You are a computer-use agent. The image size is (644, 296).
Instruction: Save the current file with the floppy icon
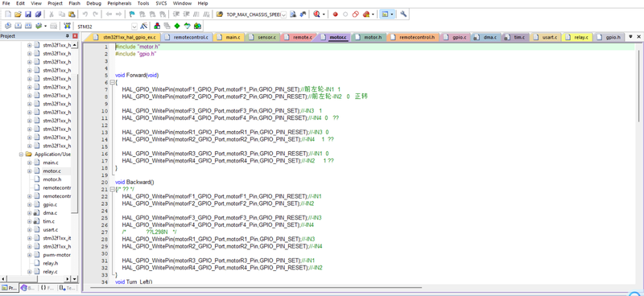pos(28,14)
